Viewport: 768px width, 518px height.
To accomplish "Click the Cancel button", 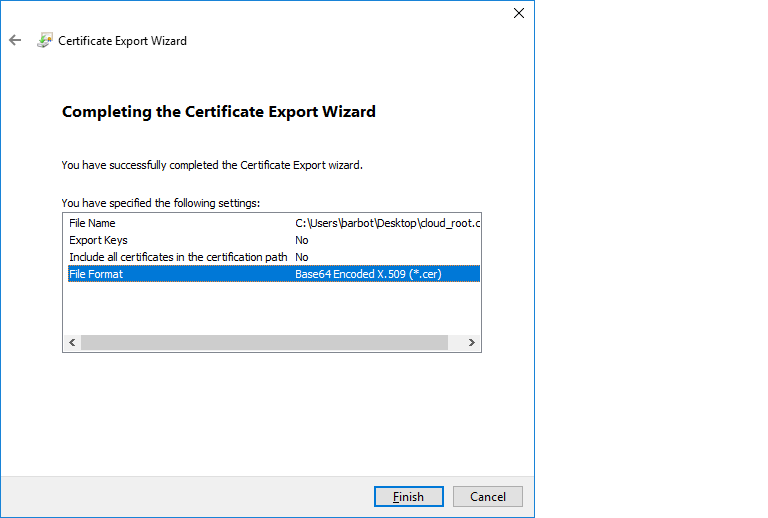I will tap(487, 497).
